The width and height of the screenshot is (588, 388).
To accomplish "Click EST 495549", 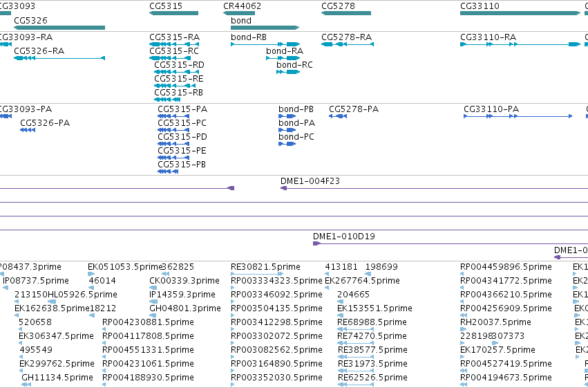I will click(36, 350).
